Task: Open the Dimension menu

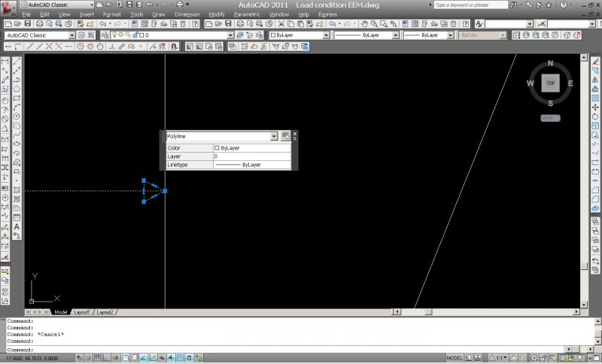Action: 187,14
